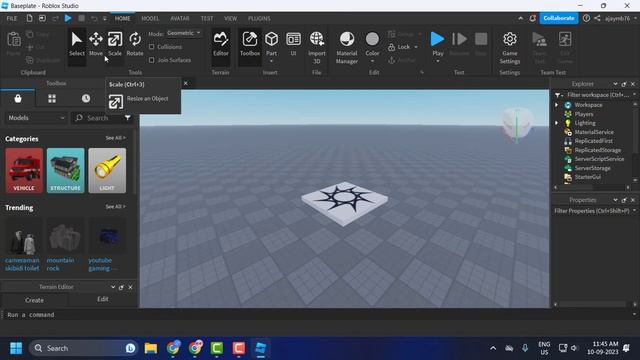640x360 pixels.
Task: Click the help icon beside Collaborate
Action: (586, 18)
